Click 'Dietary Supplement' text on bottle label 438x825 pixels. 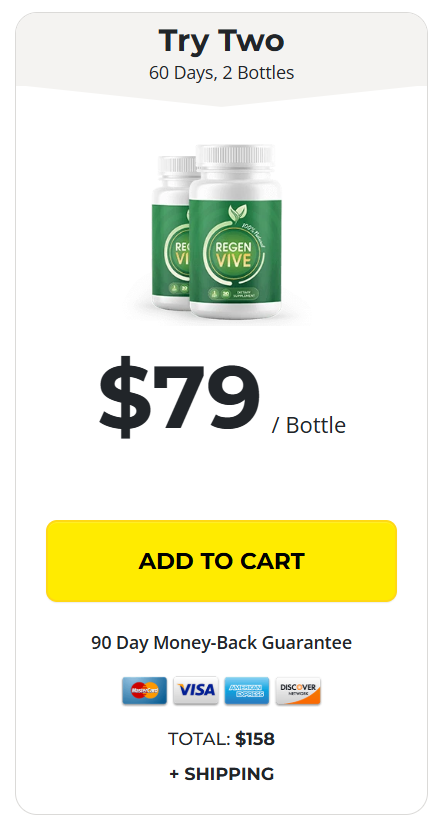(245, 295)
